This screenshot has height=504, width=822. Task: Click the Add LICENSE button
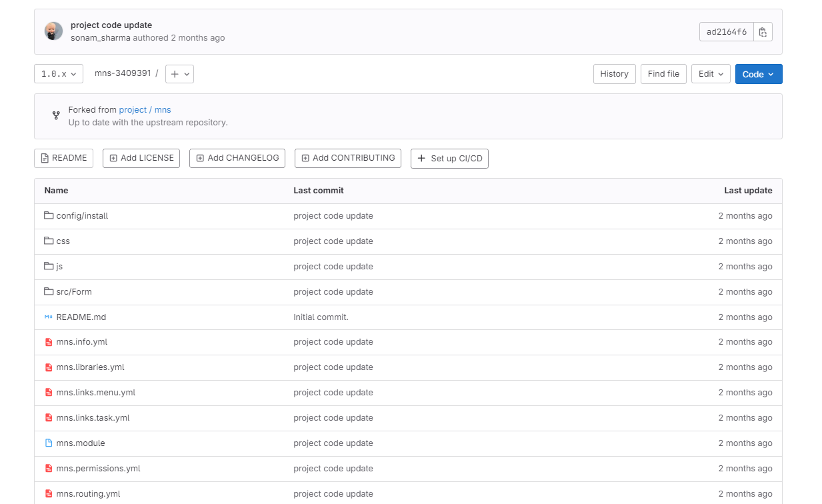[141, 158]
